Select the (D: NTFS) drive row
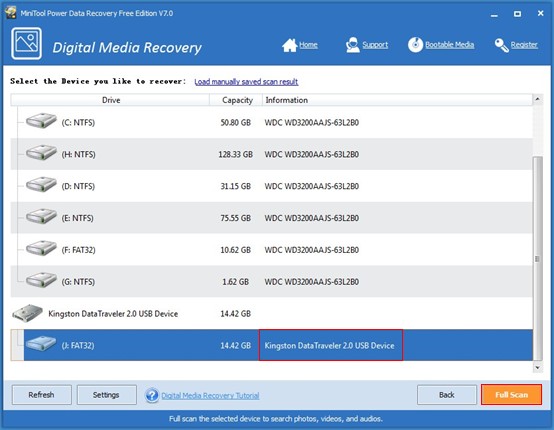This screenshot has height=430, width=554. pos(271,186)
